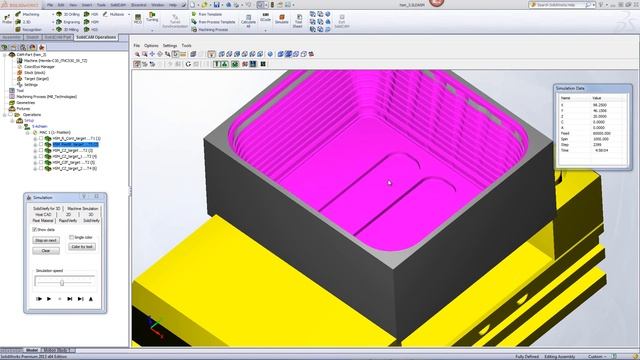Open the dropdown arrow under Turning

tap(152, 30)
